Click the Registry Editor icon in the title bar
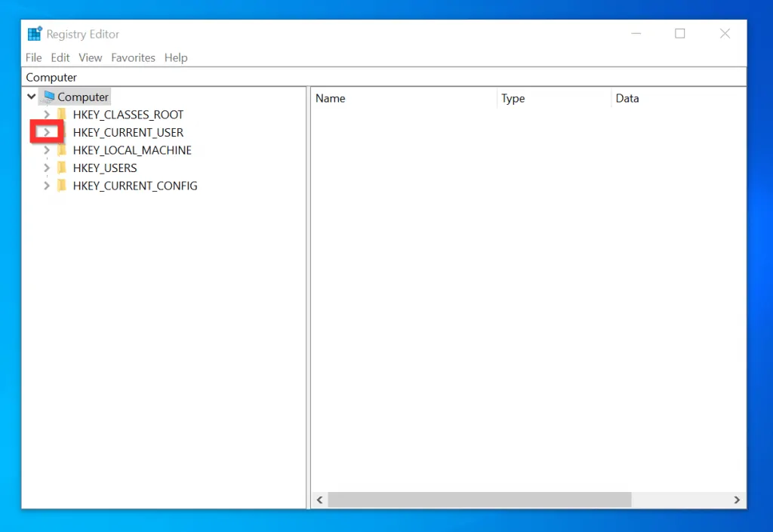Screen dimensions: 773x532 point(33,33)
